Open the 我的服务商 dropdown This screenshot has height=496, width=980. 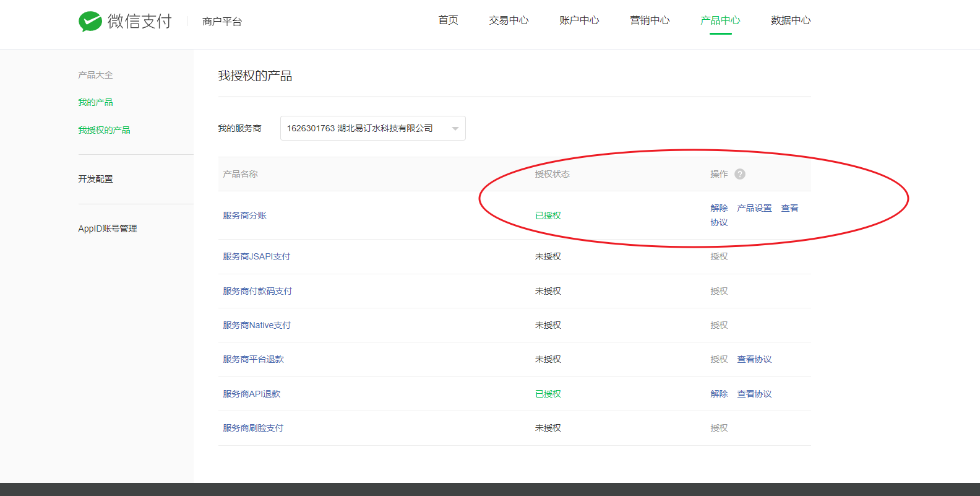(373, 128)
